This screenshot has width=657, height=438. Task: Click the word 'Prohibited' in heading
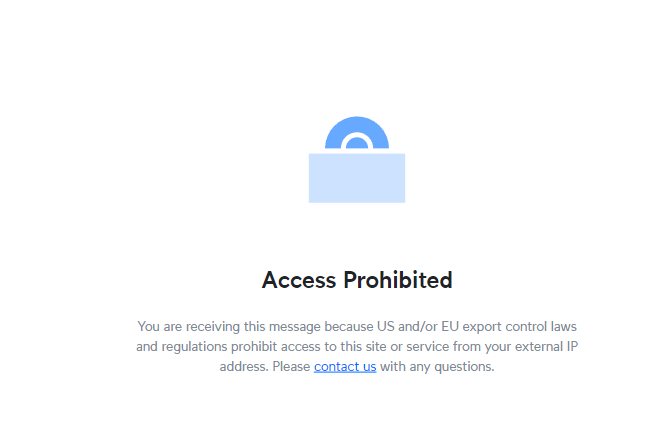click(x=398, y=280)
